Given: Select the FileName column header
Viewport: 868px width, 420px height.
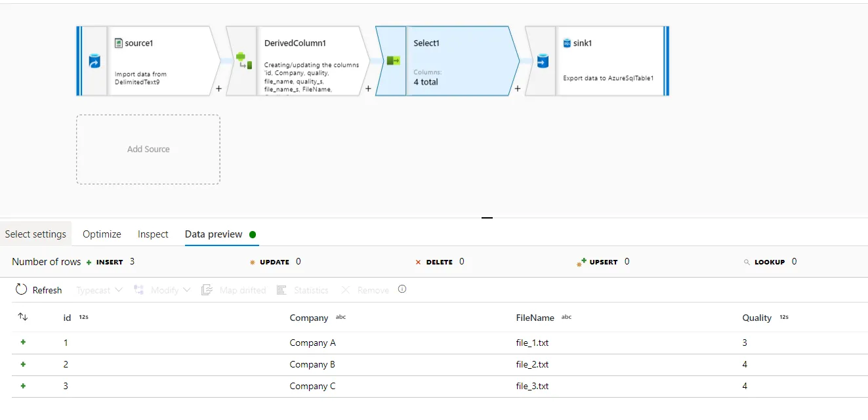Looking at the screenshot, I should click(x=535, y=318).
